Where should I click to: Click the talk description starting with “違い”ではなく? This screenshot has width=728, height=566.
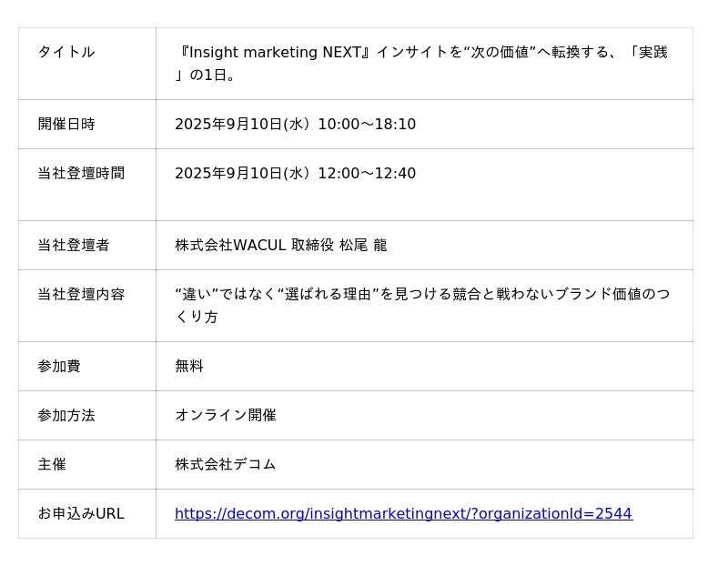pyautogui.click(x=422, y=295)
